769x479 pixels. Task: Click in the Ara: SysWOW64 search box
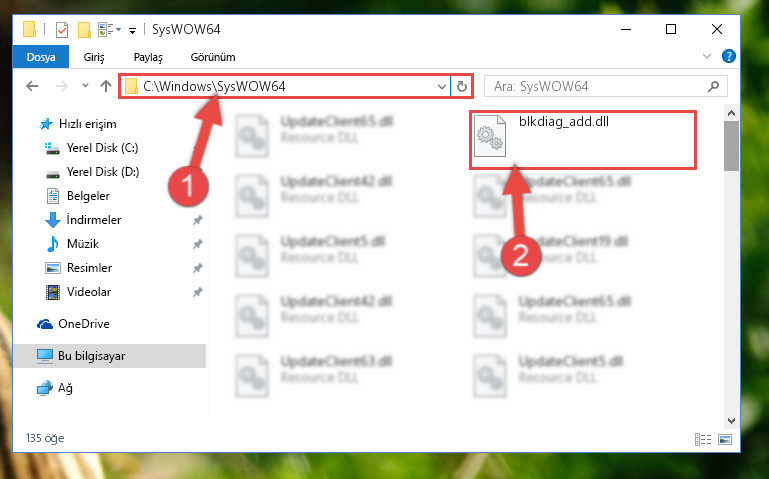click(x=598, y=87)
